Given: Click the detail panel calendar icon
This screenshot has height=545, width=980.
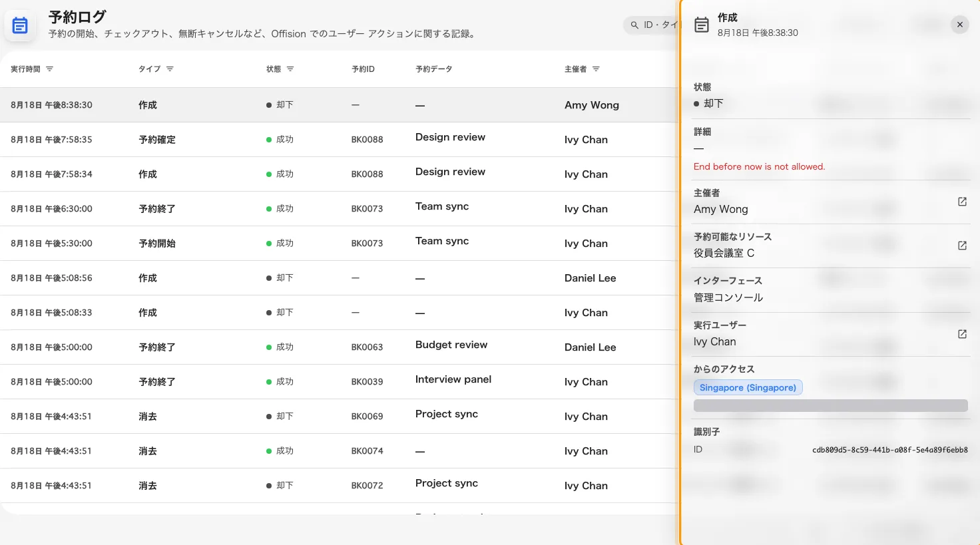Looking at the screenshot, I should pyautogui.click(x=702, y=25).
